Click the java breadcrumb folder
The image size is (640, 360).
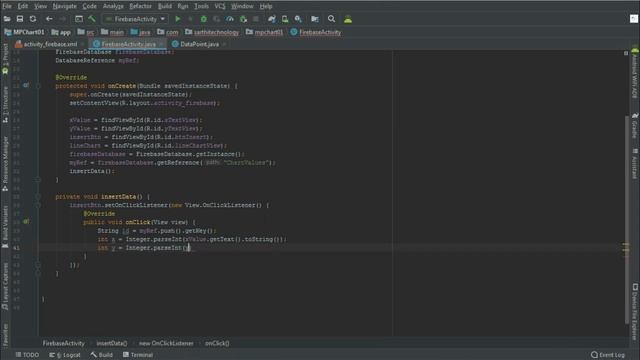pyautogui.click(x=140, y=32)
